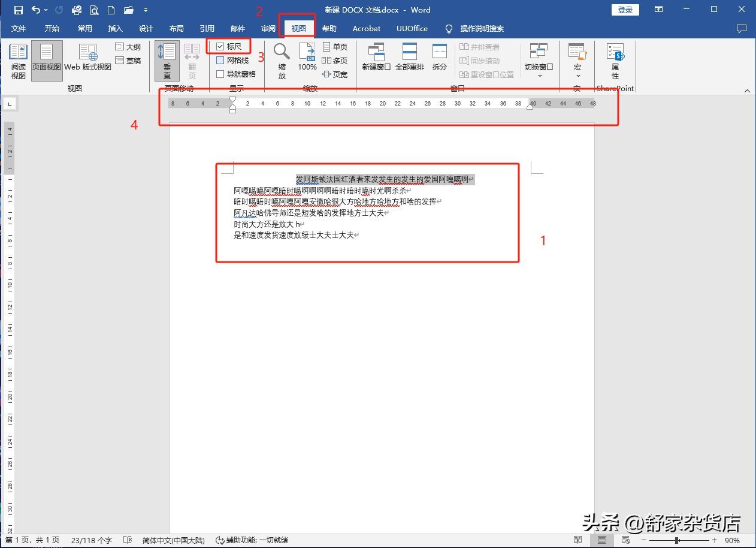Click the word count 23/118 个字
756x548 pixels.
[91, 540]
